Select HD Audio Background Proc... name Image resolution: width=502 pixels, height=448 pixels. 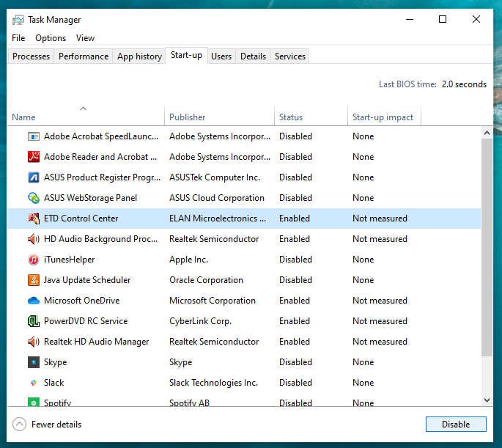pos(101,239)
